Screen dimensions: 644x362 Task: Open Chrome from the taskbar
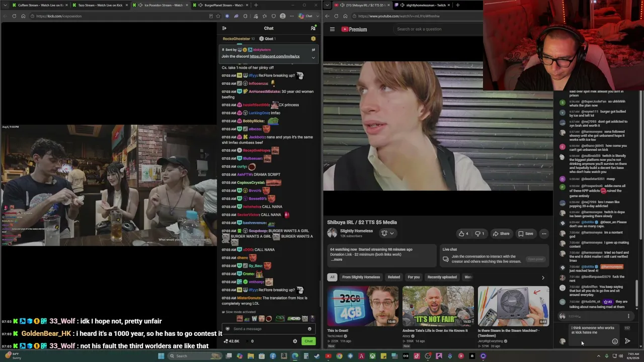point(339,356)
